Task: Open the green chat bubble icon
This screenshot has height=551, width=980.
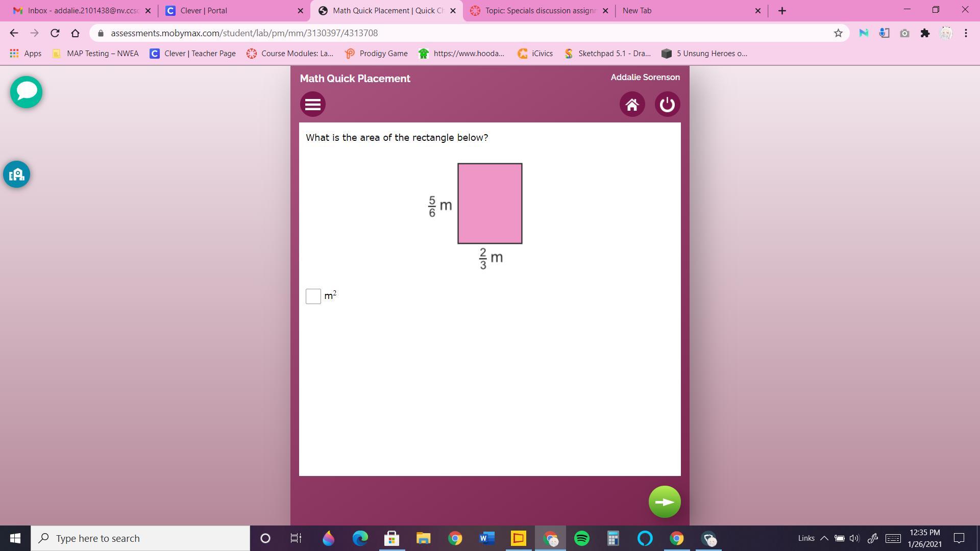Action: [26, 92]
